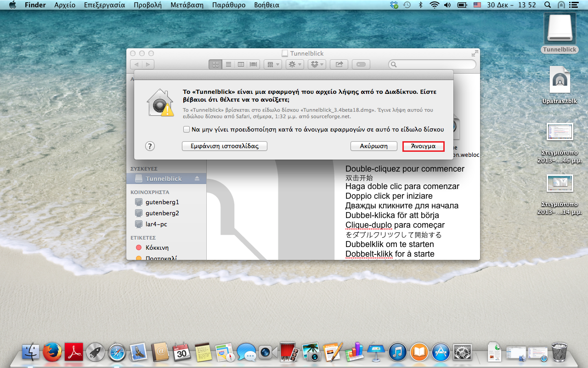Viewport: 588px width, 368px height.
Task: Open Calendar from the Dock
Action: click(x=181, y=352)
